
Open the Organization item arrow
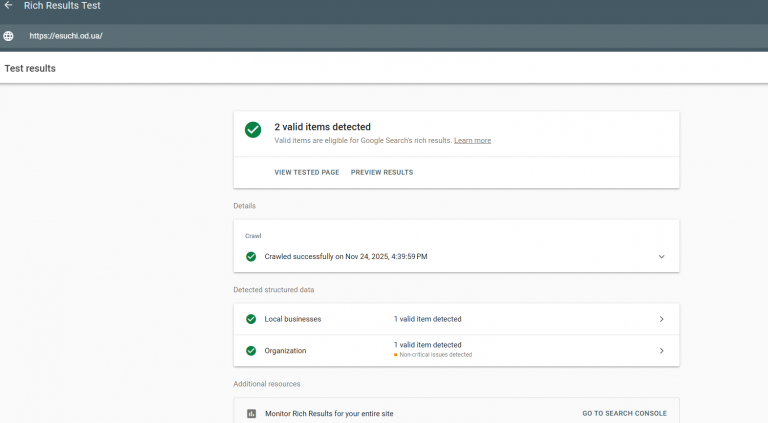pos(661,351)
